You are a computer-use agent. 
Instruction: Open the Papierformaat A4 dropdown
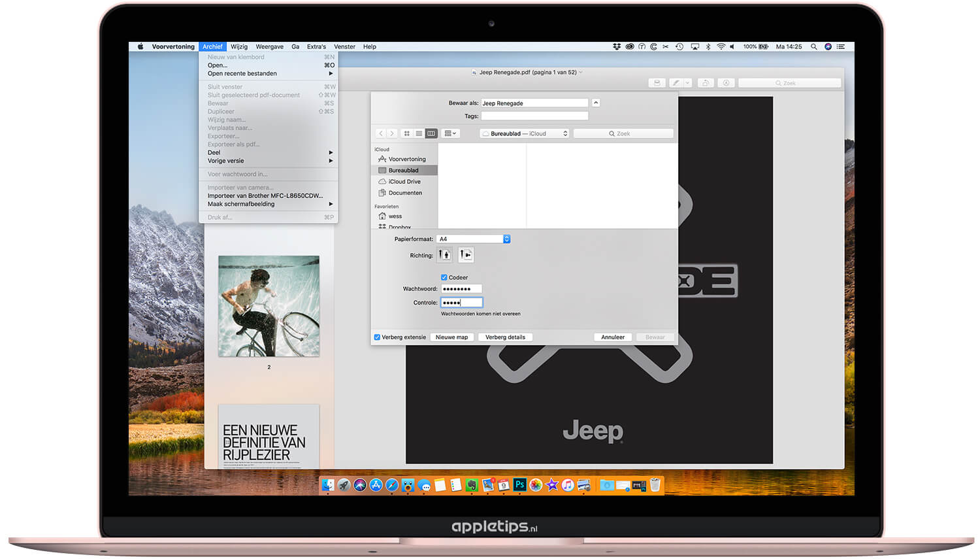473,239
